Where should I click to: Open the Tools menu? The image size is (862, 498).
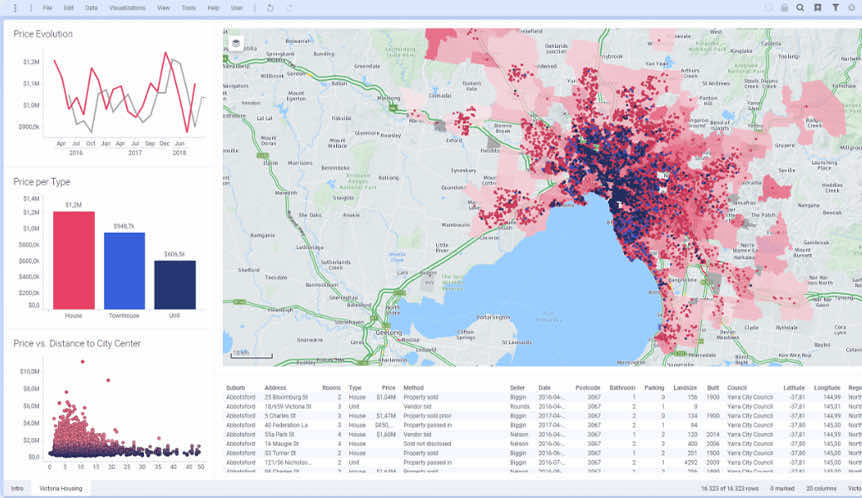point(189,8)
